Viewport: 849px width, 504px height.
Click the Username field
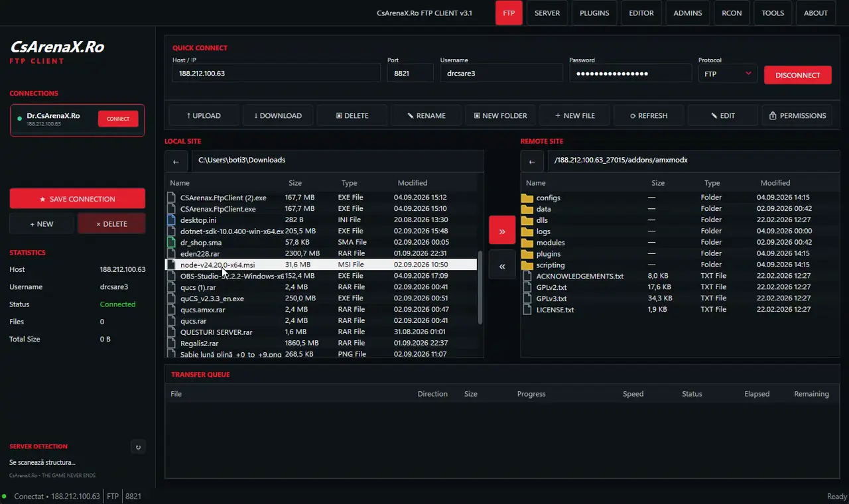click(501, 74)
